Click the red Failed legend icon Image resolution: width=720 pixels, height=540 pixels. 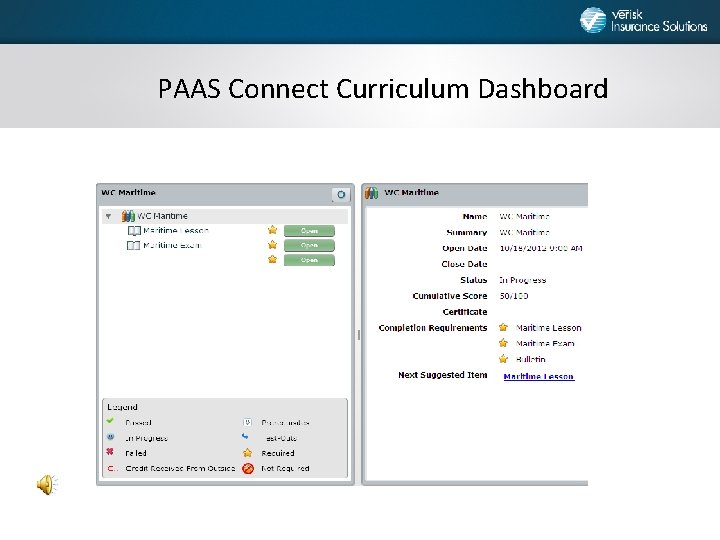click(110, 452)
